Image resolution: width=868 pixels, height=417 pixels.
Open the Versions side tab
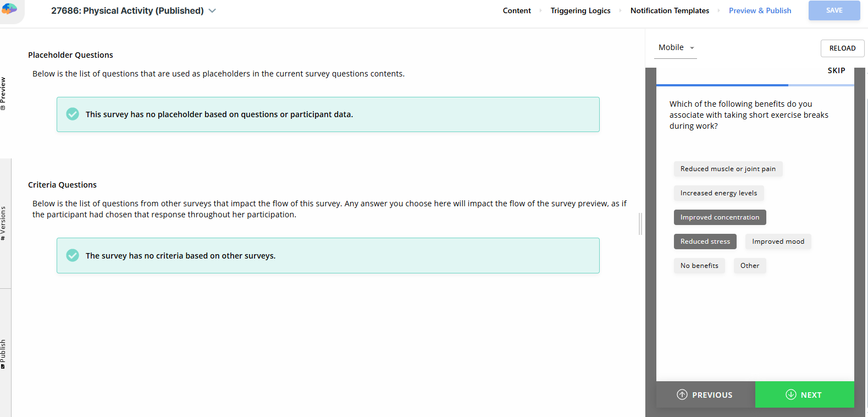point(3,223)
